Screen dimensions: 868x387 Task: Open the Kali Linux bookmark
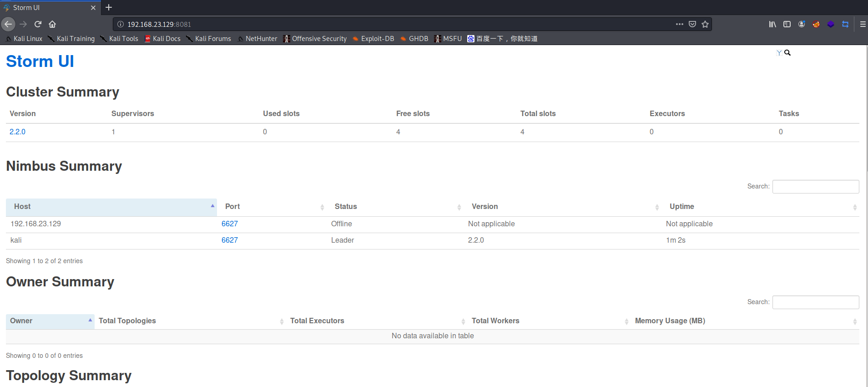(24, 39)
